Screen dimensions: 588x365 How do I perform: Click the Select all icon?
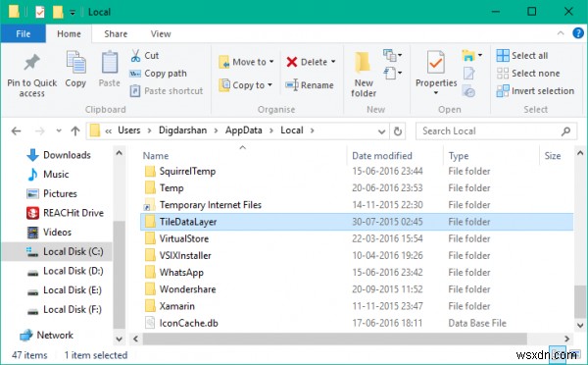click(x=503, y=56)
